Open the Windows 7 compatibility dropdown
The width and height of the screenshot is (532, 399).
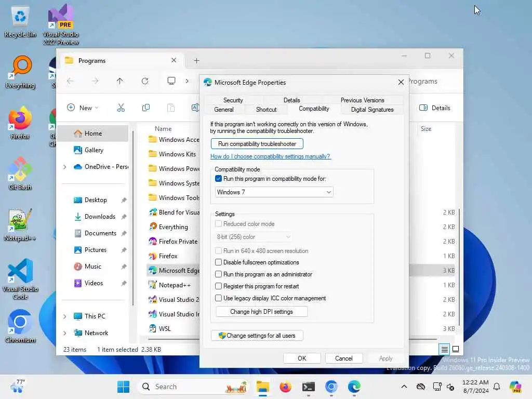tap(274, 192)
